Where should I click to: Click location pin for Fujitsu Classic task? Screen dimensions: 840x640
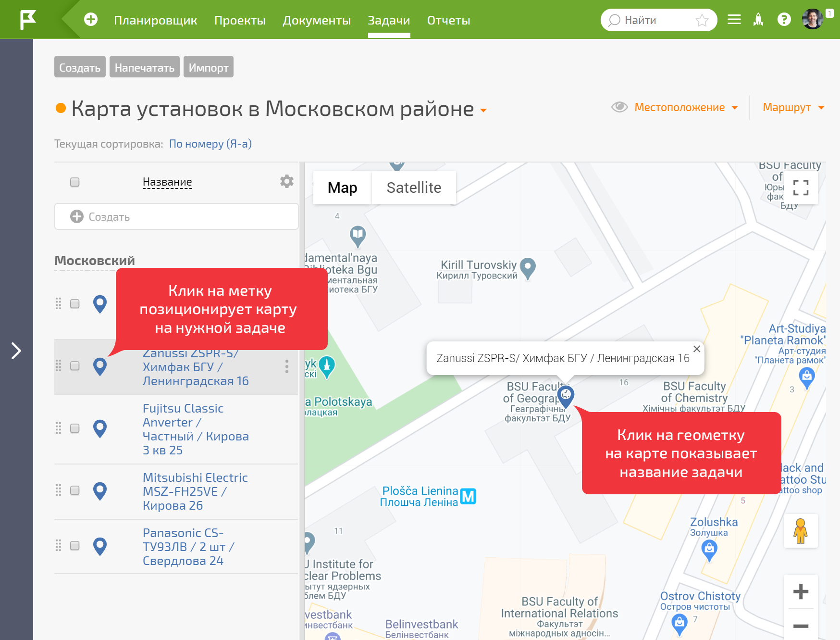pyautogui.click(x=100, y=428)
